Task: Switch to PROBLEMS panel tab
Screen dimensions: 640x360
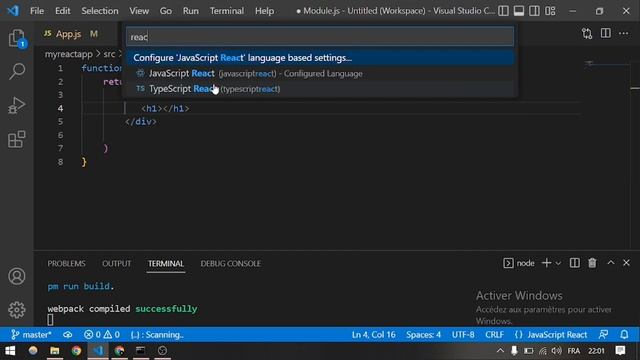Action: tap(66, 264)
